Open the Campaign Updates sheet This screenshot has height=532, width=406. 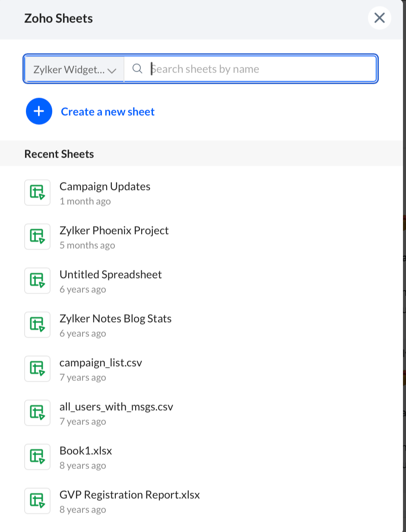105,187
